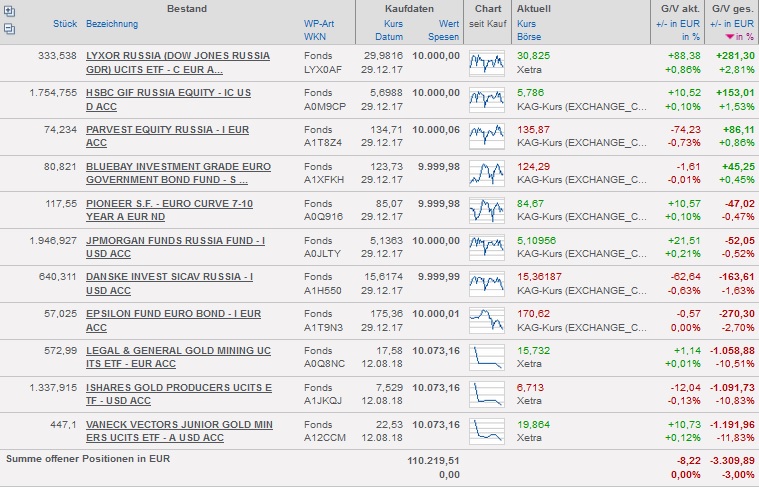Select WKN LYX0AF

point(323,70)
